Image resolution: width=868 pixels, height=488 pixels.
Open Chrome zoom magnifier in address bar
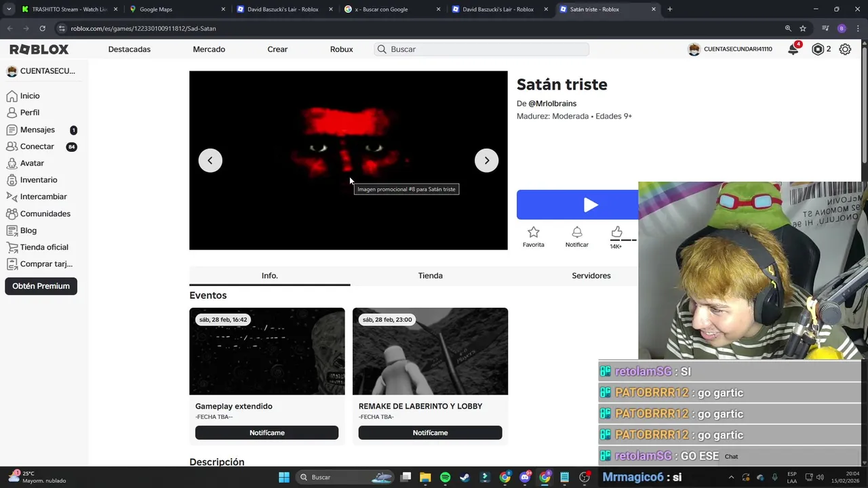pos(788,28)
